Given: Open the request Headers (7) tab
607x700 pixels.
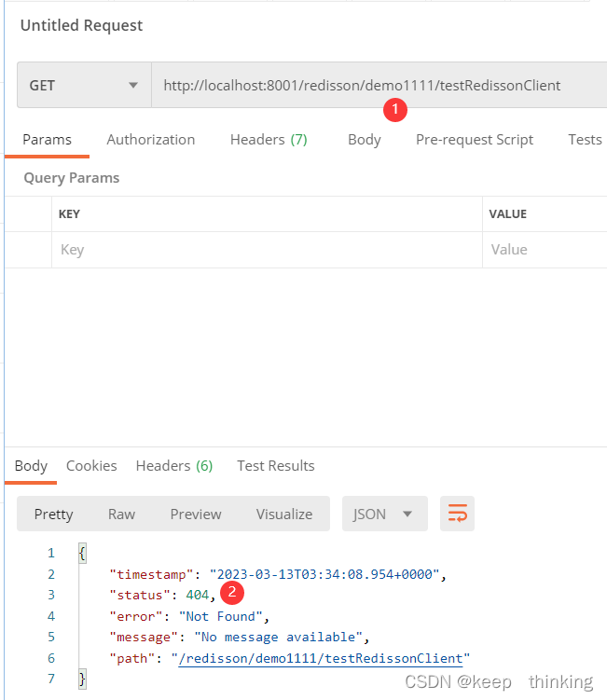Looking at the screenshot, I should pos(269,140).
